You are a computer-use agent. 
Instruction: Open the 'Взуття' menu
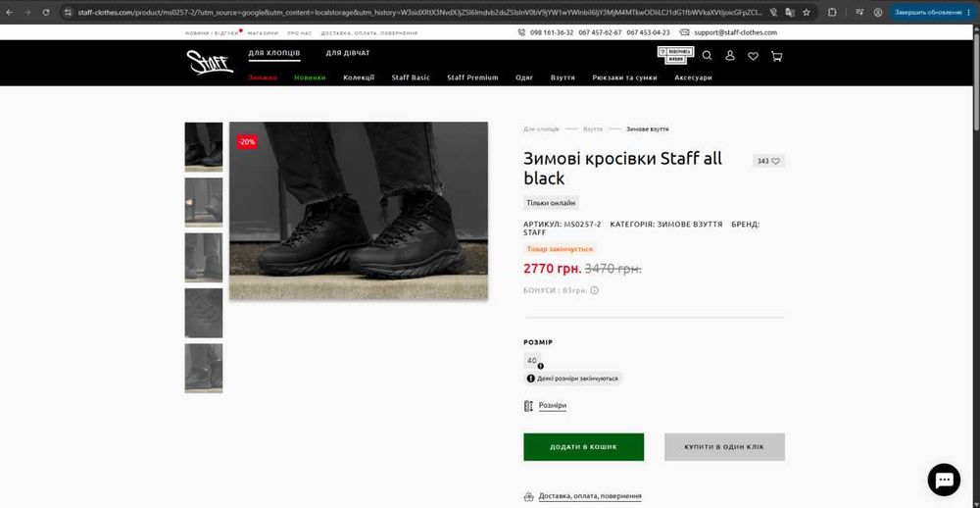(563, 77)
